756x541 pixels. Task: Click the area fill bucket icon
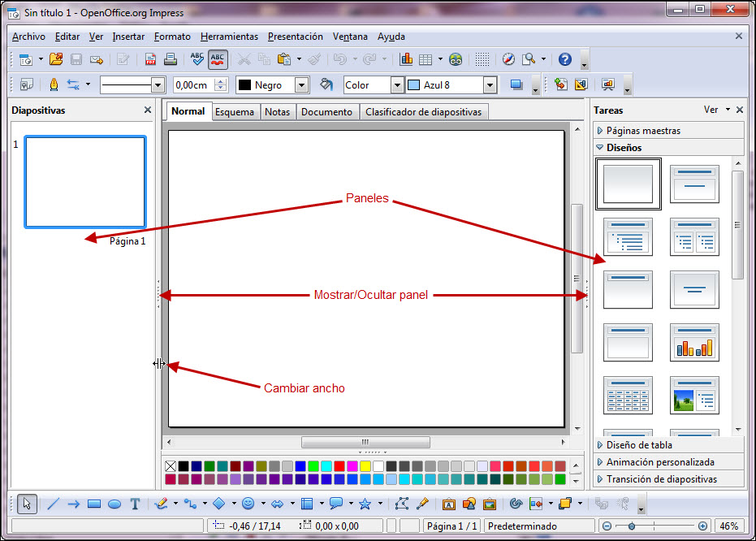point(326,84)
